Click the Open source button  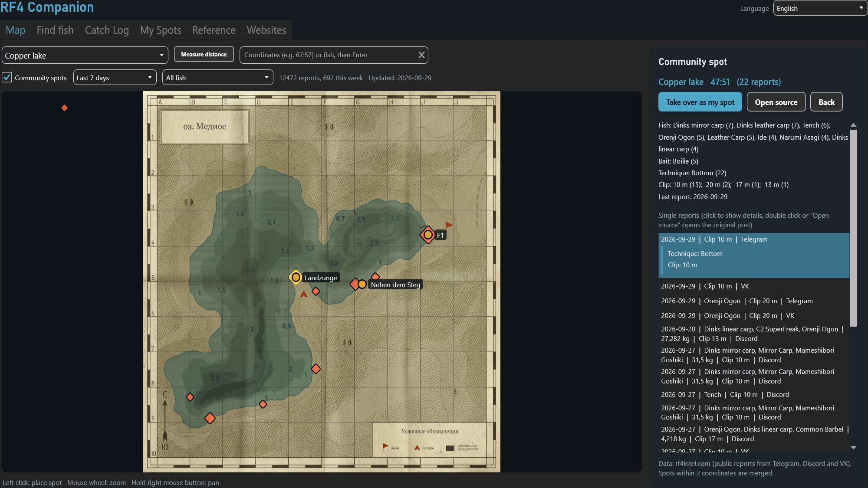(776, 102)
